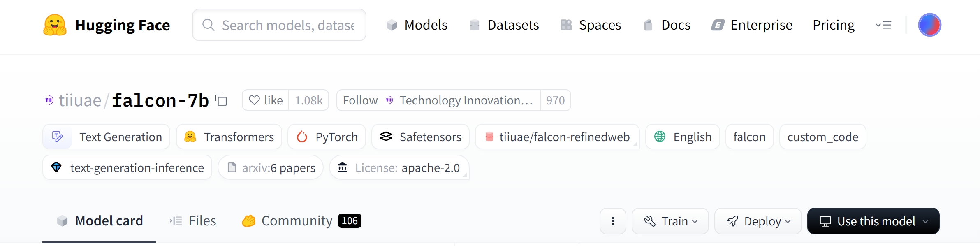Switch to the Files tab
This screenshot has width=980, height=246.
[202, 220]
